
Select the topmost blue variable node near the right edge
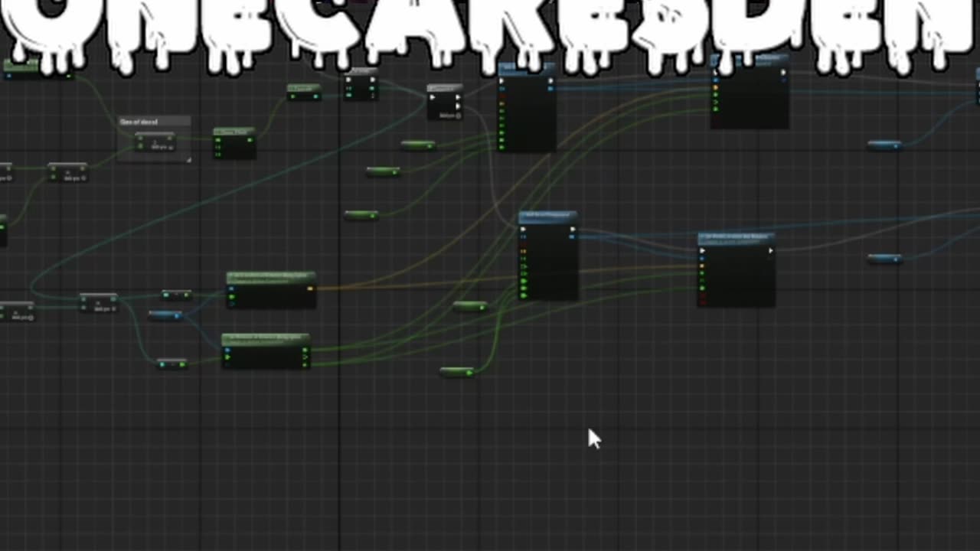click(884, 145)
